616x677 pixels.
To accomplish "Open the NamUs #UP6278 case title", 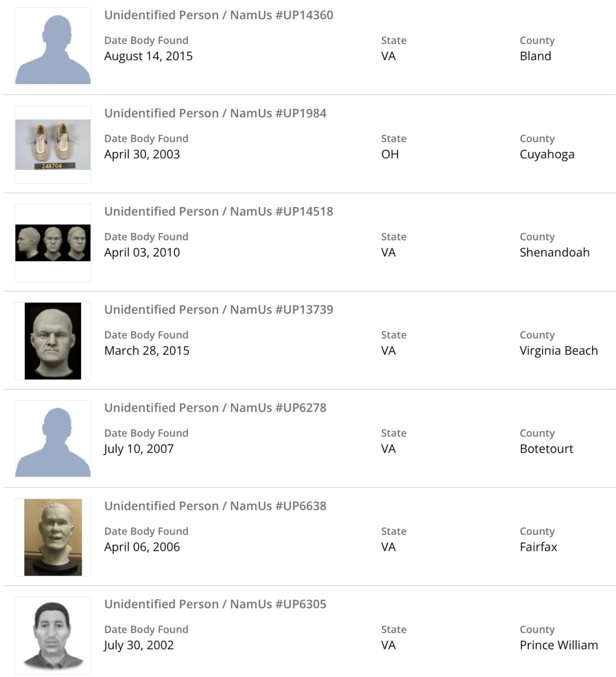I will click(215, 408).
